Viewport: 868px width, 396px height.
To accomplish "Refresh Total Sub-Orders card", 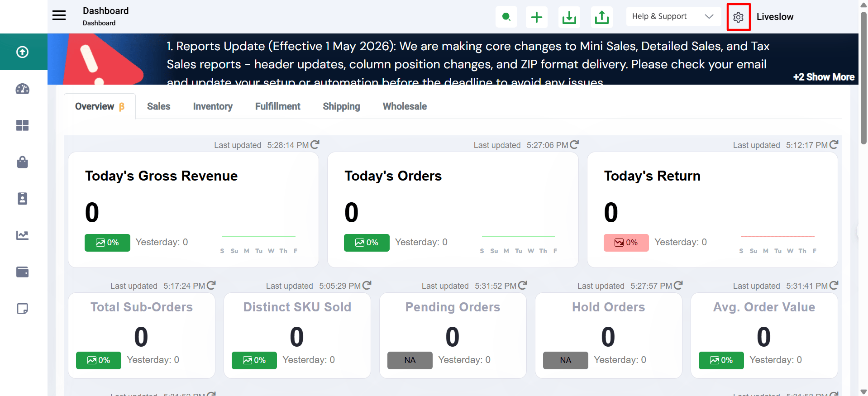I will click(x=211, y=285).
